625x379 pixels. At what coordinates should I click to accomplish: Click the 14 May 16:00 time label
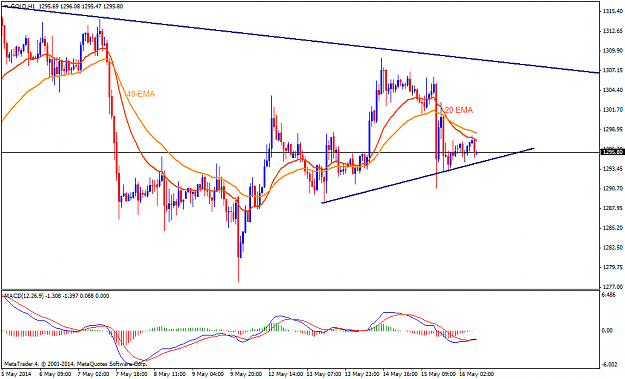[399, 374]
